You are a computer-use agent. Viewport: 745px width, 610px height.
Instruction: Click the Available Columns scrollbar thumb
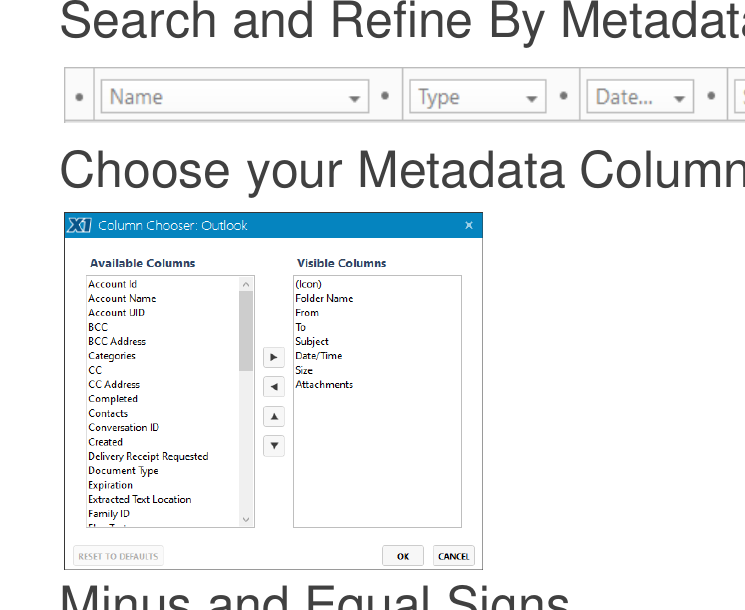[x=246, y=331]
